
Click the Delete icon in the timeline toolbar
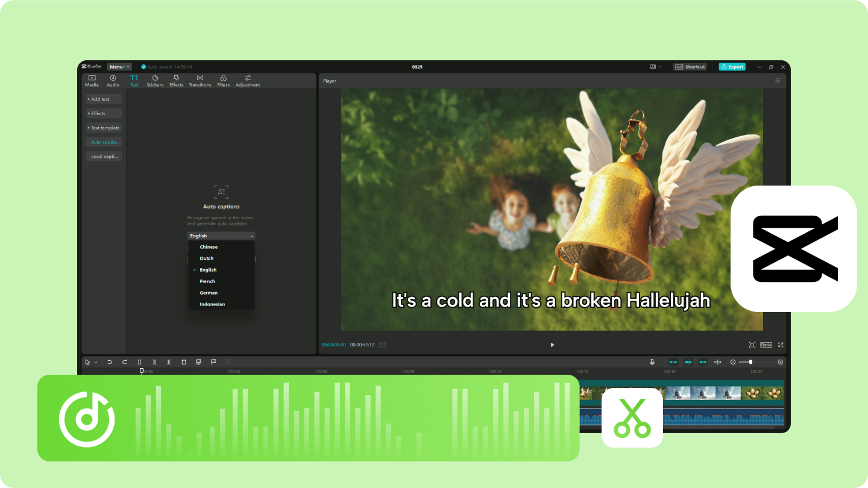pyautogui.click(x=184, y=362)
